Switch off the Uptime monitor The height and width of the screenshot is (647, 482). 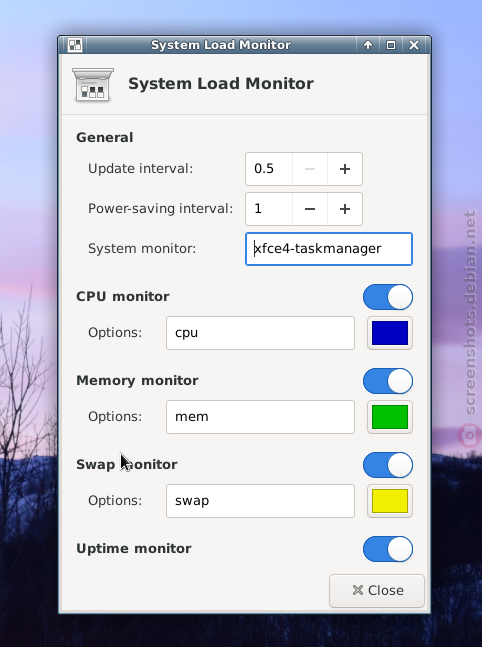click(x=388, y=549)
